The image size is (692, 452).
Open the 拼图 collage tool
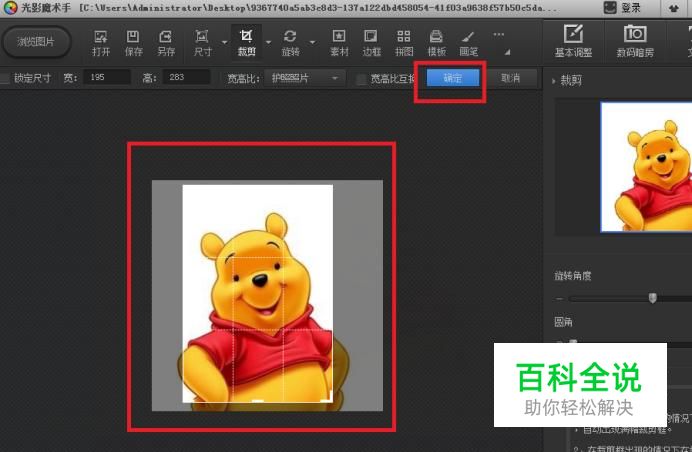click(x=404, y=43)
